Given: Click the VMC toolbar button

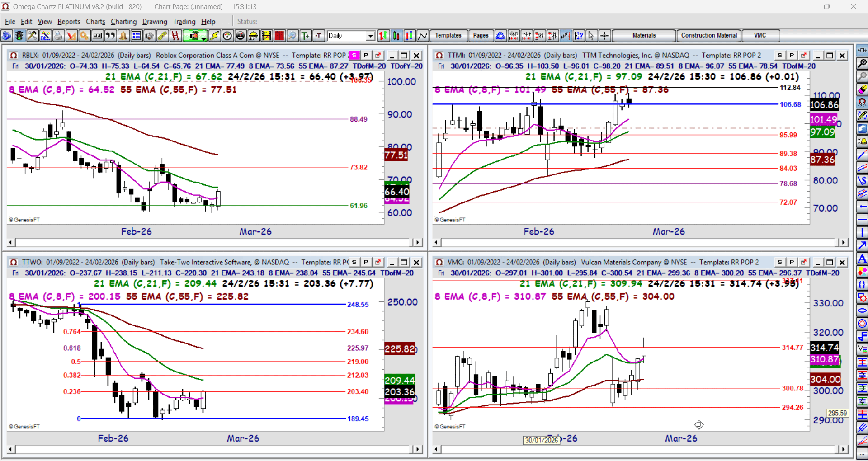Looking at the screenshot, I should coord(760,36).
